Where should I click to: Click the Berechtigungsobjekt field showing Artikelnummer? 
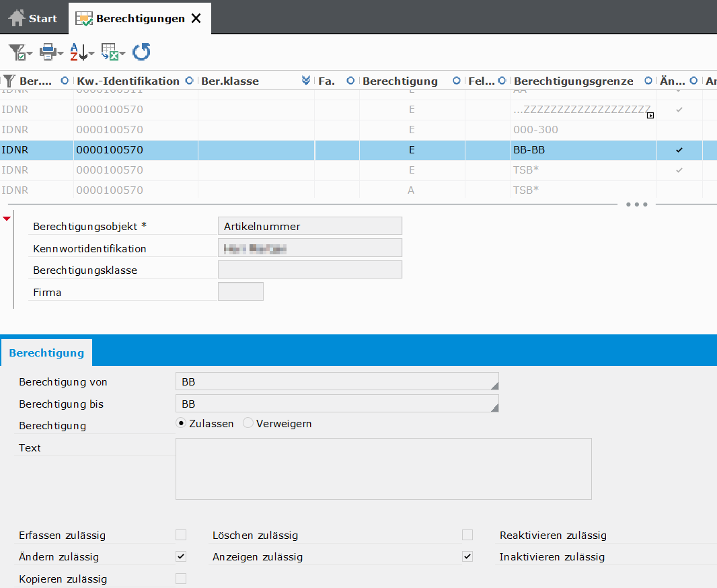(x=309, y=226)
